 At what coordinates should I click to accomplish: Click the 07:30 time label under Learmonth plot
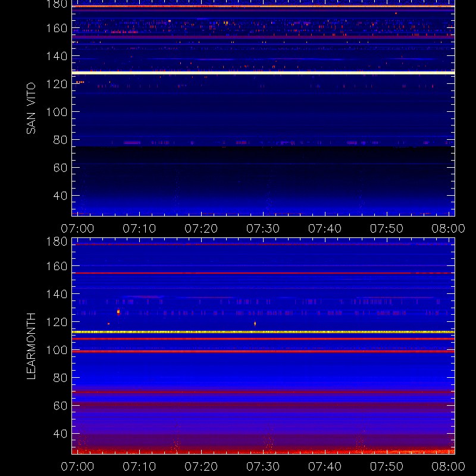[263, 466]
